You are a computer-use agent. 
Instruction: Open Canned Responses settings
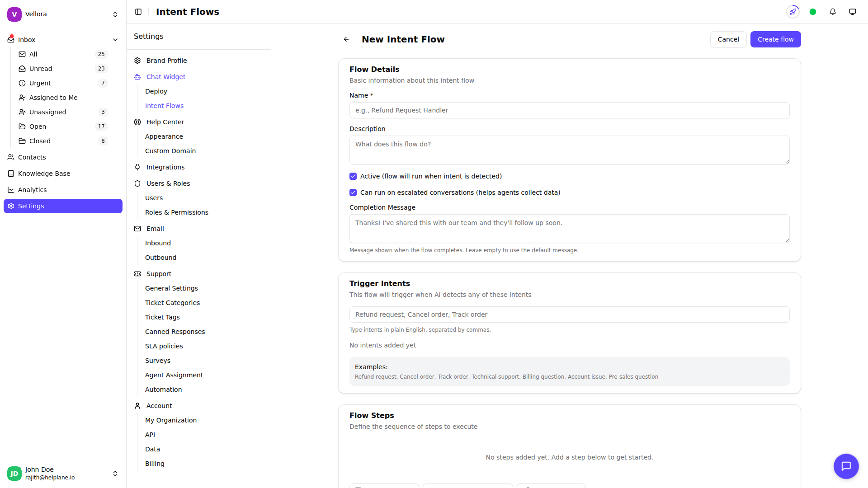175,332
